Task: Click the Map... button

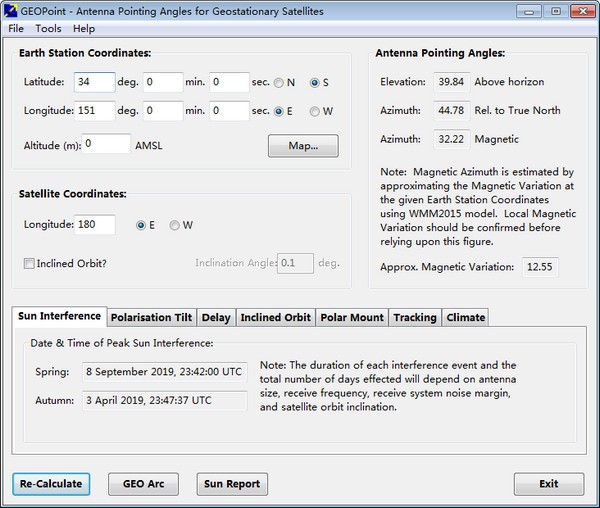Action: click(303, 146)
